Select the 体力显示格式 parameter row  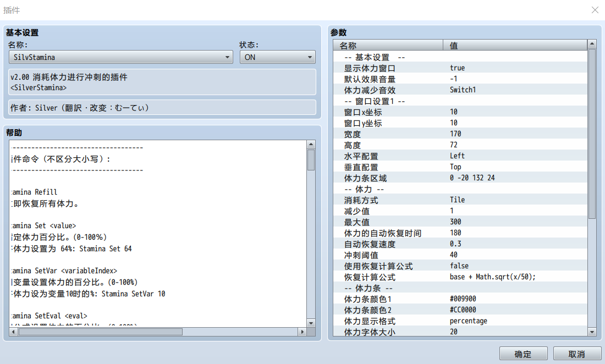click(460, 321)
